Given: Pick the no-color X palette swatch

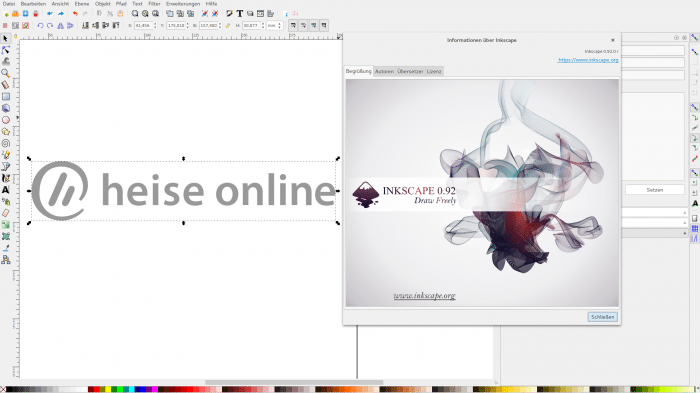Looking at the screenshot, I should click(3, 390).
